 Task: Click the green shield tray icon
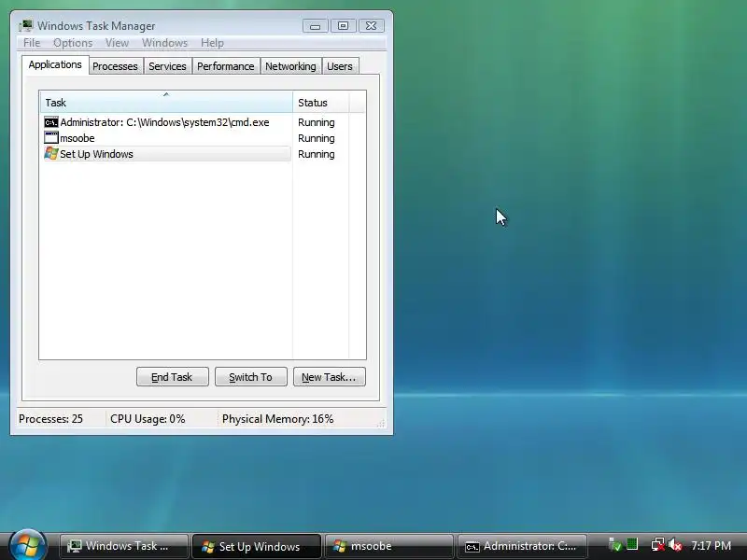[614, 545]
